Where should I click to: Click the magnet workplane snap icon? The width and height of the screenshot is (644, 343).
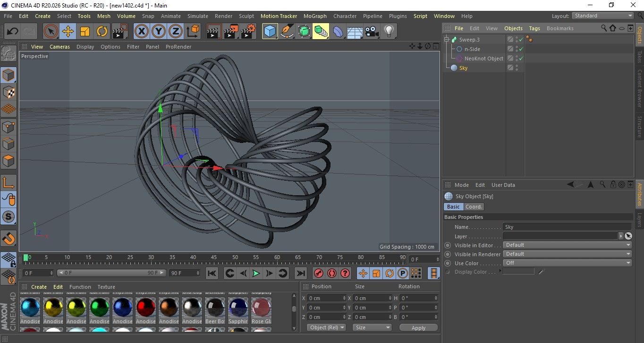[x=8, y=238]
